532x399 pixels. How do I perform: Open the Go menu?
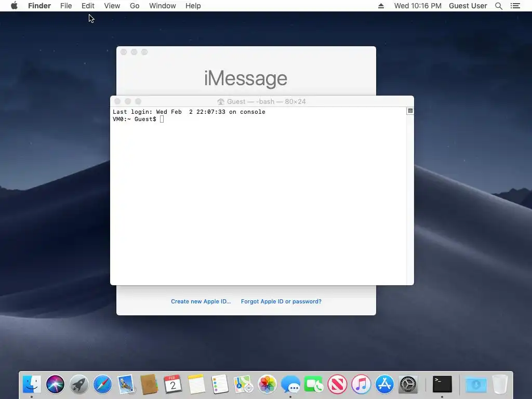coord(135,6)
